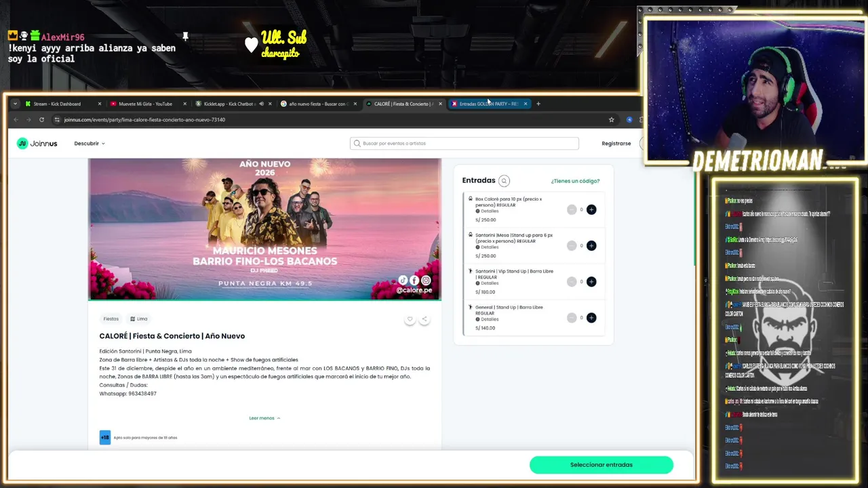Click the browser forward arrow
868x488 pixels.
28,120
